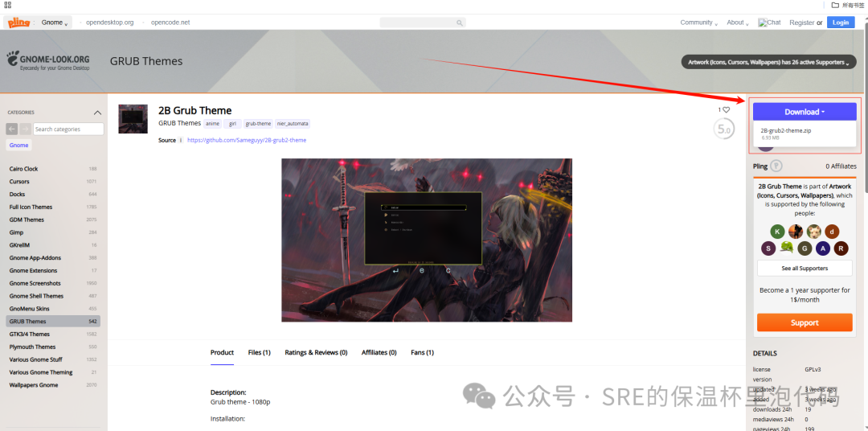Image resolution: width=868 pixels, height=431 pixels.
Task: Click See all Supporters button
Action: click(805, 268)
